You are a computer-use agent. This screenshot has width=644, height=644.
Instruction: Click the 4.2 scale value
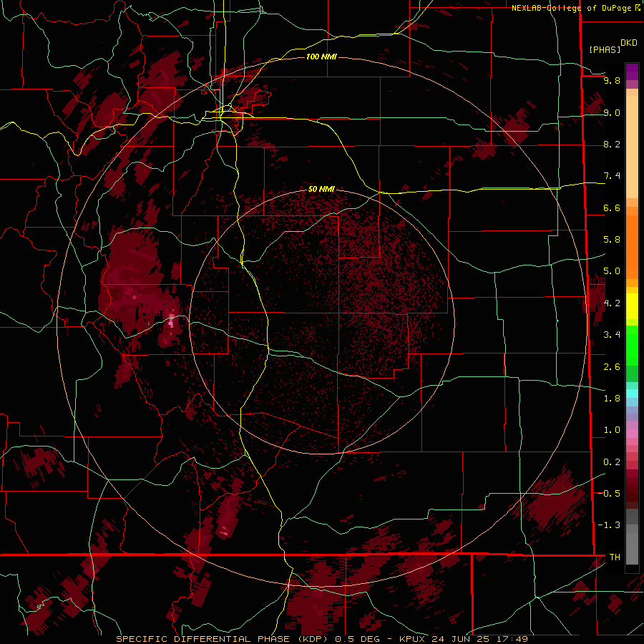(612, 303)
